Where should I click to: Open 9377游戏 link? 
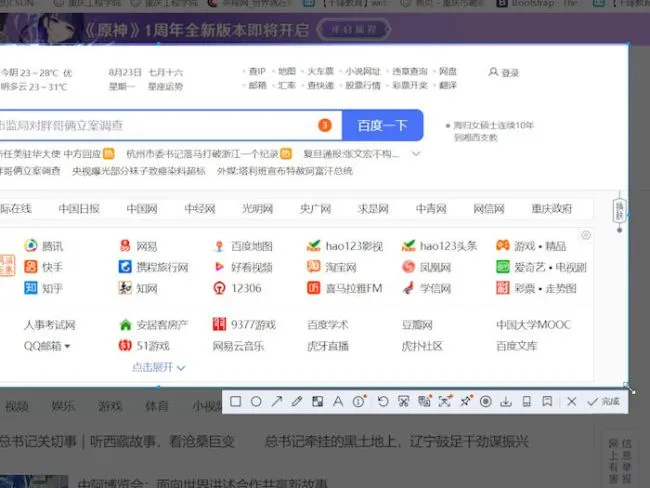point(253,325)
